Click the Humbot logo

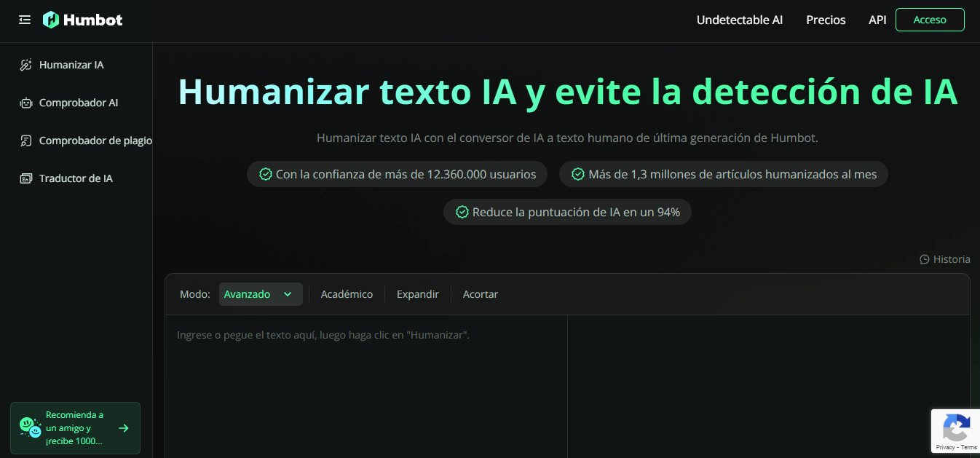pos(82,20)
